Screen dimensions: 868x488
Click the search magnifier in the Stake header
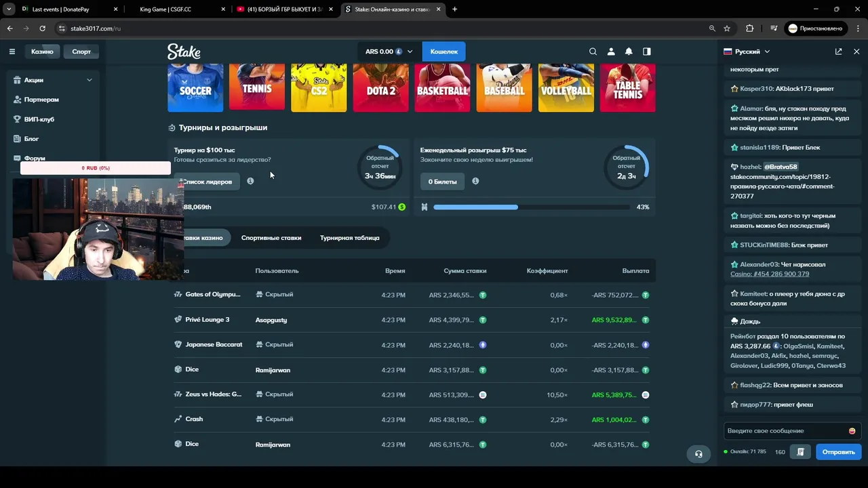[x=593, y=52]
